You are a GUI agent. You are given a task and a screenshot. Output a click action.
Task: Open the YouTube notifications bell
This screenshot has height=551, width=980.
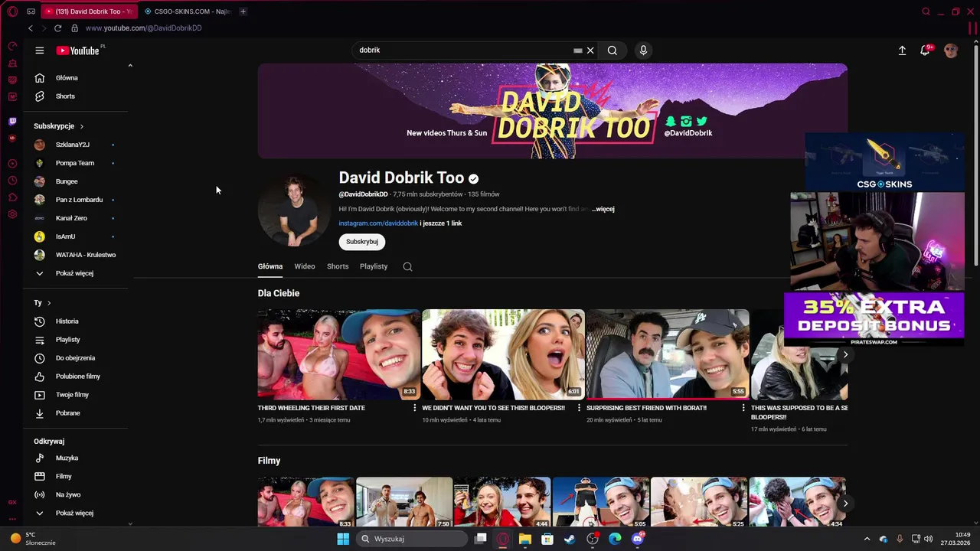coord(925,51)
